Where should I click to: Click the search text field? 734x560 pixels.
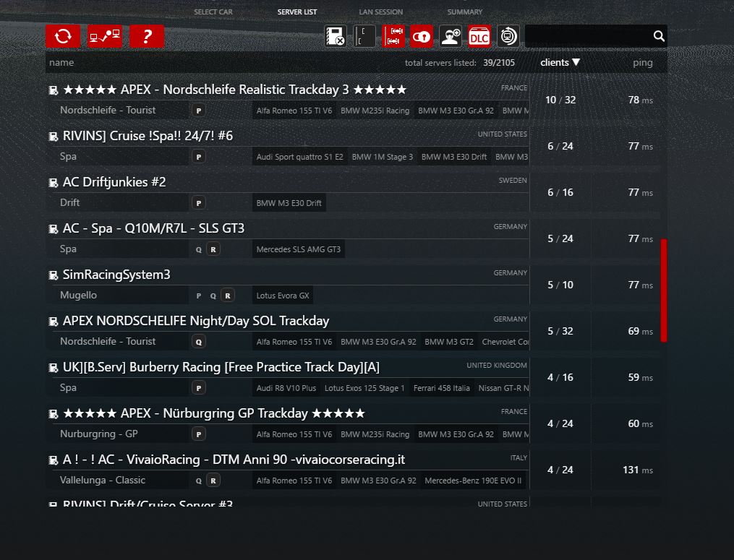(588, 36)
